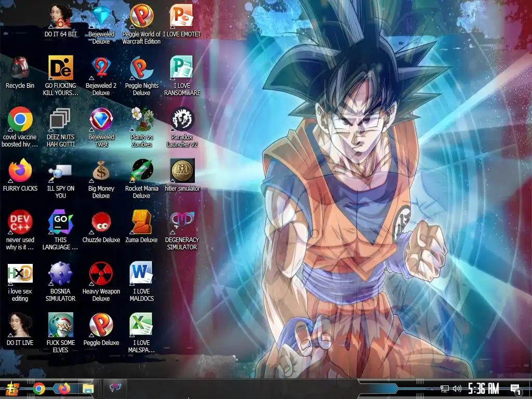Launch Firefox from the taskbar
Image resolution: width=532 pixels, height=399 pixels.
pyautogui.click(x=63, y=389)
